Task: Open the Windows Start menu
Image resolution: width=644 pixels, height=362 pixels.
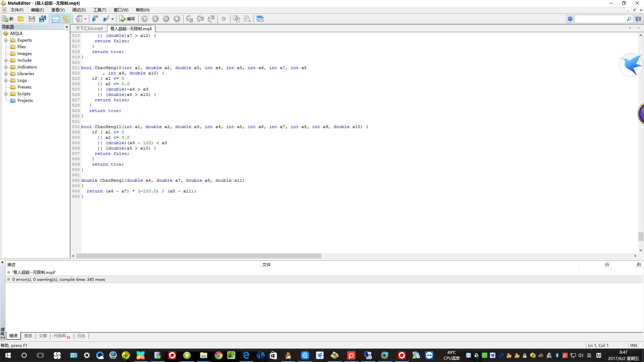Action: pyautogui.click(x=8, y=355)
